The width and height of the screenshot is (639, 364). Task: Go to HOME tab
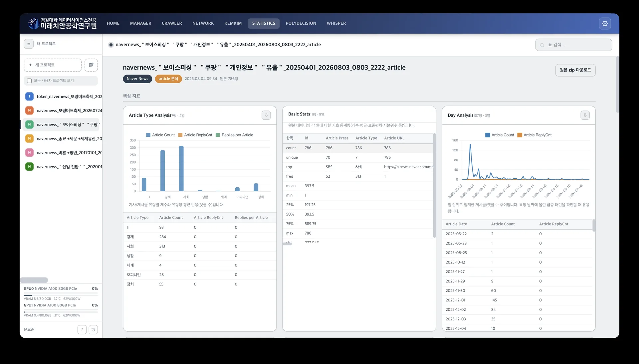(x=113, y=23)
